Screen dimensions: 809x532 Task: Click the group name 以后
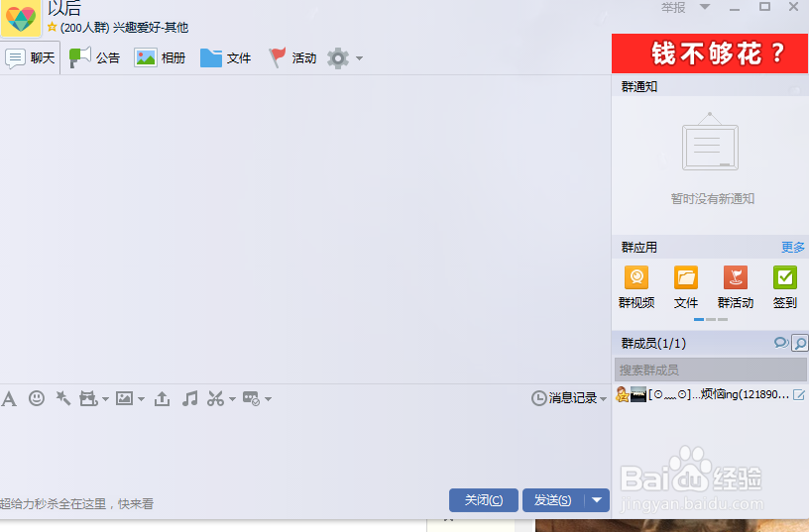[64, 8]
